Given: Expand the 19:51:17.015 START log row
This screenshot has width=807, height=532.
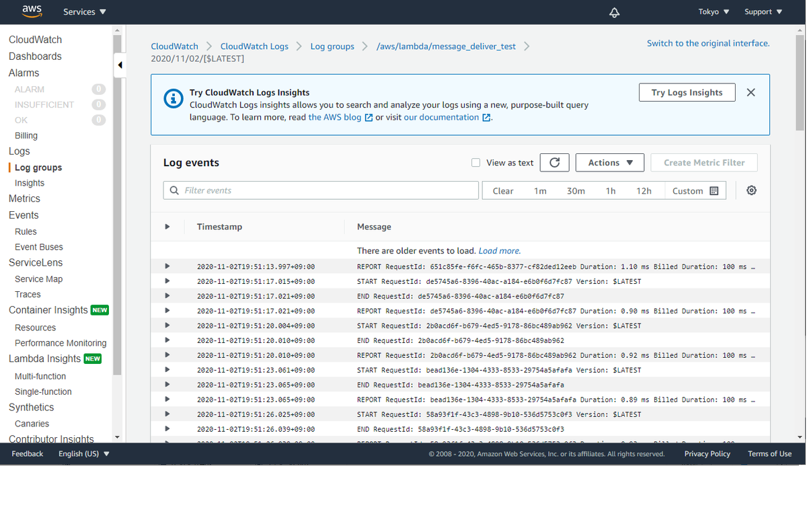Looking at the screenshot, I should pos(167,281).
